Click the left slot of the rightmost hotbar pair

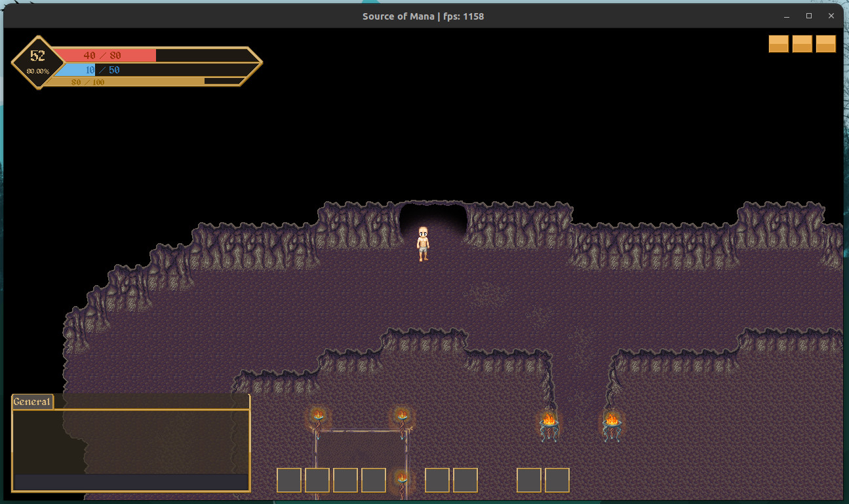528,480
